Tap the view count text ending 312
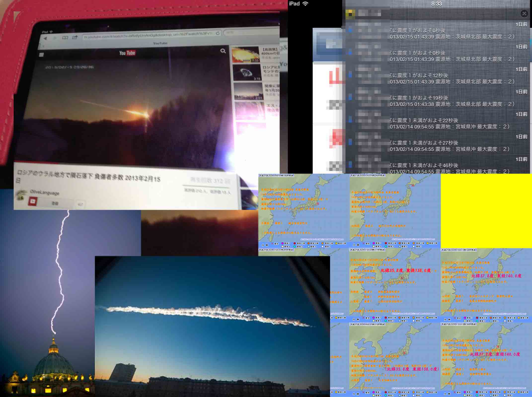The image size is (532, 397). point(210,180)
